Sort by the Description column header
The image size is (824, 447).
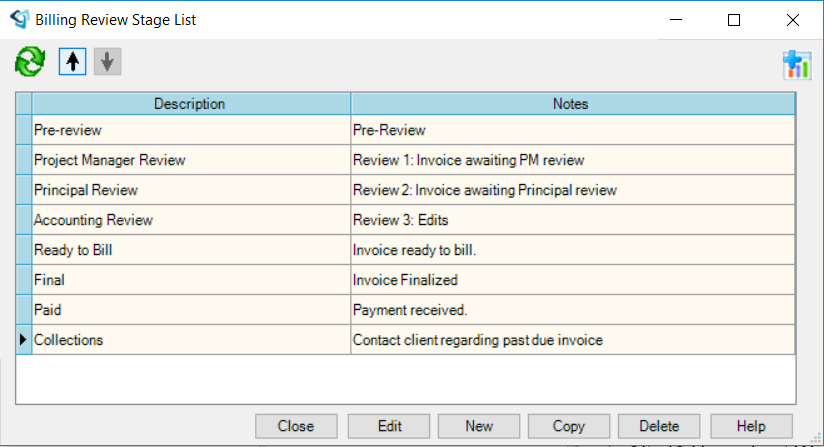[x=191, y=104]
